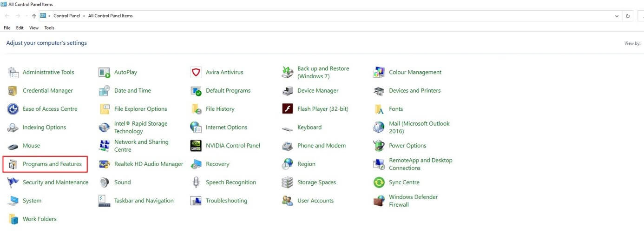Expand chevron between Control Panel and All Items

(x=84, y=16)
